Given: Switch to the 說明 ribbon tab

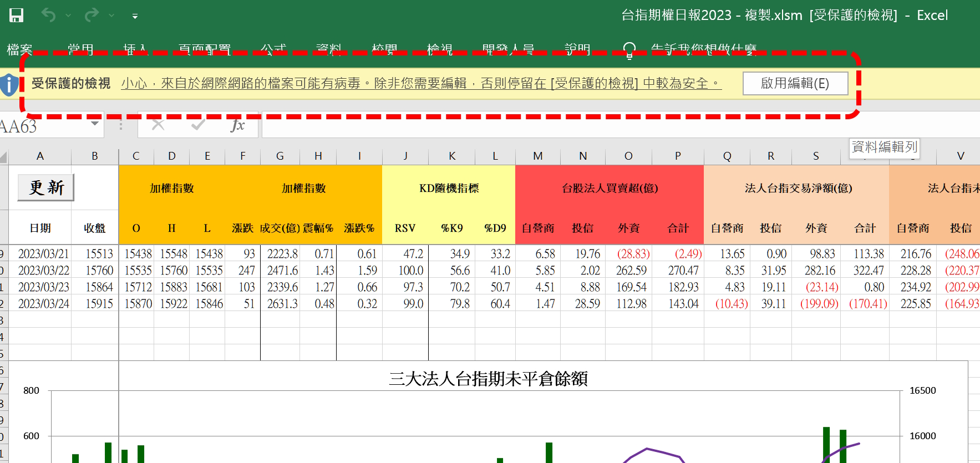Looking at the screenshot, I should point(577,50).
